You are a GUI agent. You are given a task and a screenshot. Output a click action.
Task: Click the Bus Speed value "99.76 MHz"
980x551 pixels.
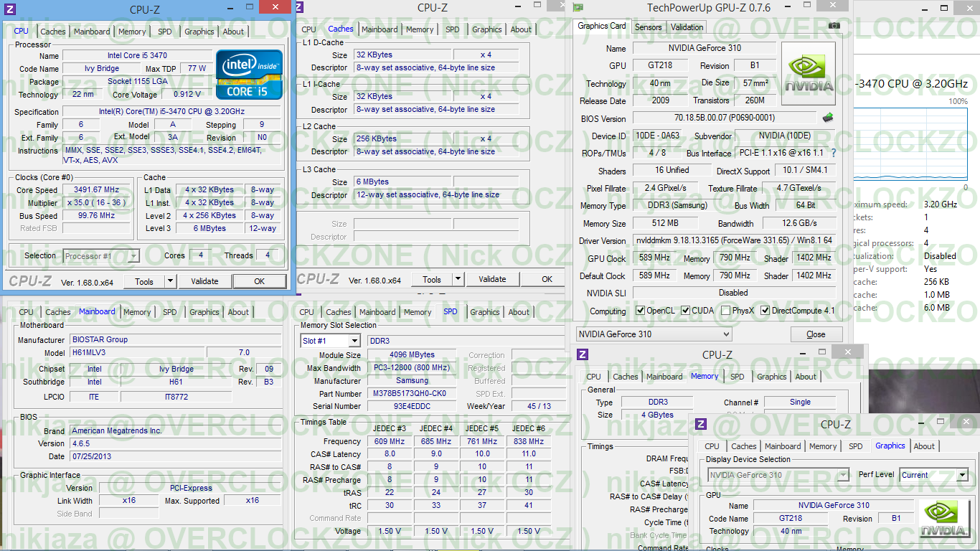(x=97, y=216)
